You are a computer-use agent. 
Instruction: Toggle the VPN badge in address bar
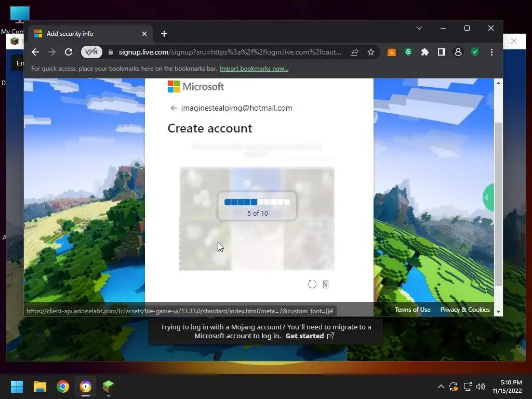point(91,52)
